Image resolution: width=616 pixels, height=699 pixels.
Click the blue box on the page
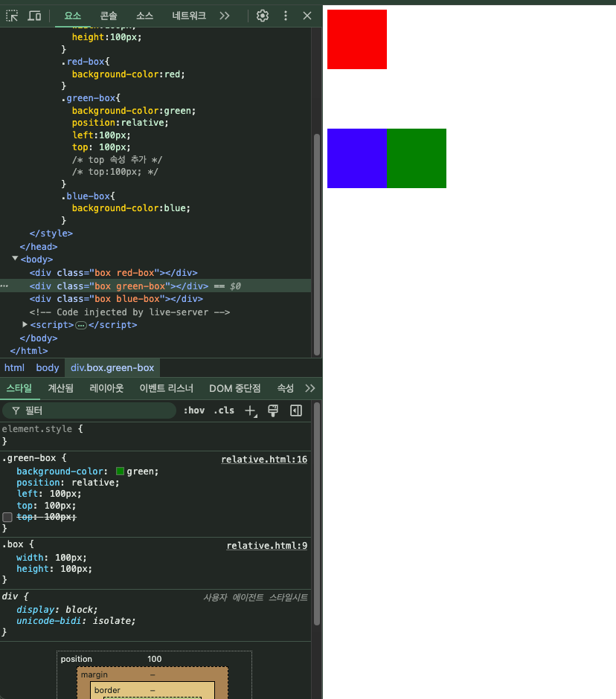(357, 158)
